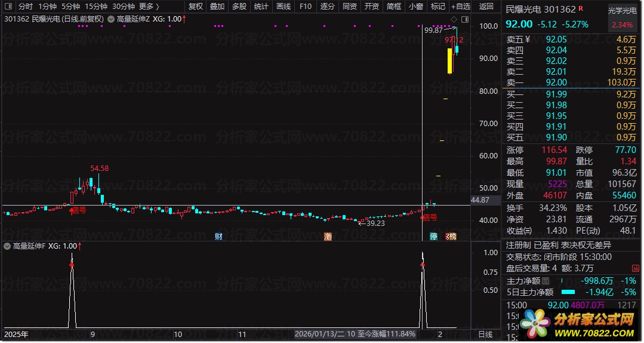Image resolution: width=644 pixels, height=343 pixels.
Task: Click the 换手 turnover value 34.23%
Action: (x=553, y=208)
